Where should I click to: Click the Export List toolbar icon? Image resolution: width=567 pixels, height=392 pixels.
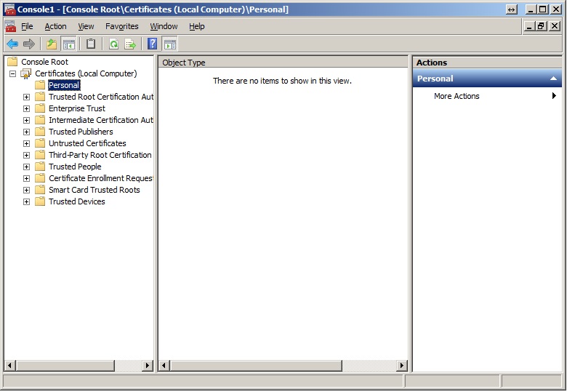point(130,44)
